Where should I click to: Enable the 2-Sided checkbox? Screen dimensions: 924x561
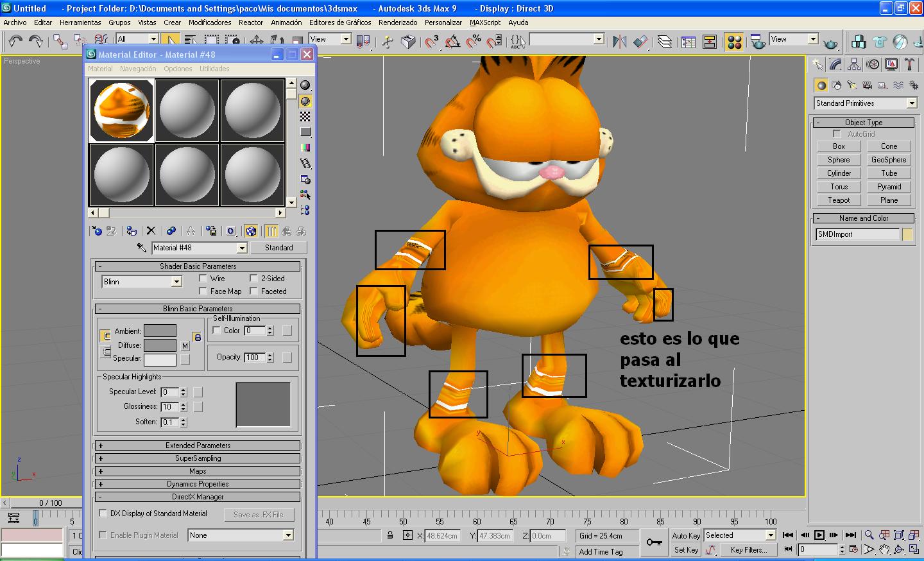(253, 279)
